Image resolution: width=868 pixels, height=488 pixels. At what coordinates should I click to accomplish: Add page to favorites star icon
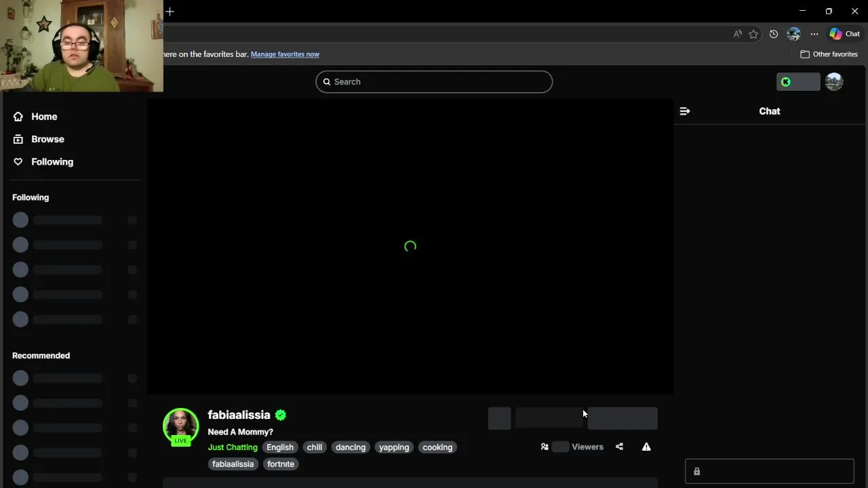click(753, 34)
